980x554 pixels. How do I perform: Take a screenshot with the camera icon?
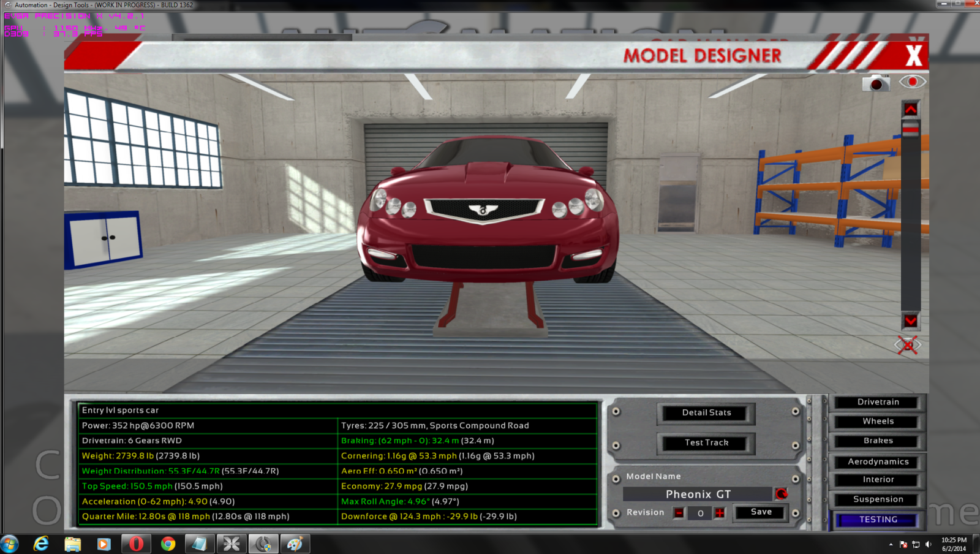click(x=875, y=83)
